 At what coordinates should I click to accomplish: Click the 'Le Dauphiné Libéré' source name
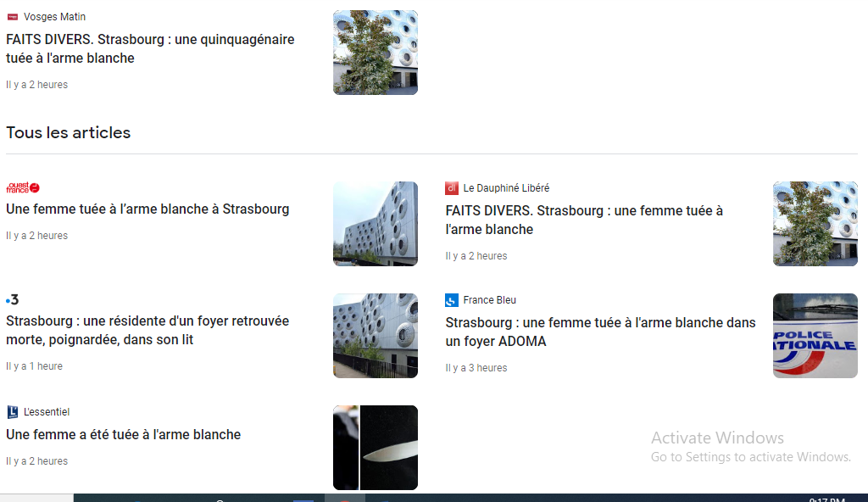point(506,188)
